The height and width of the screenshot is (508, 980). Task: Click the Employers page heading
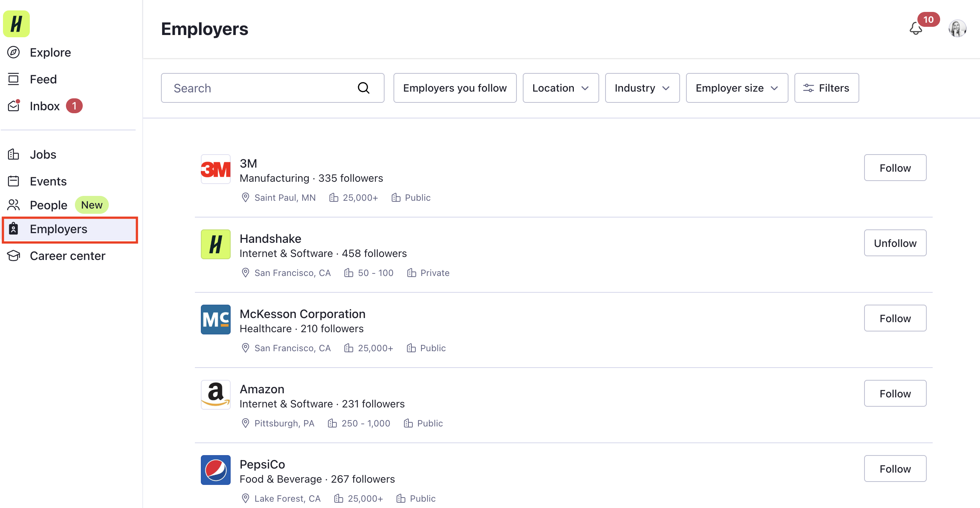(204, 29)
